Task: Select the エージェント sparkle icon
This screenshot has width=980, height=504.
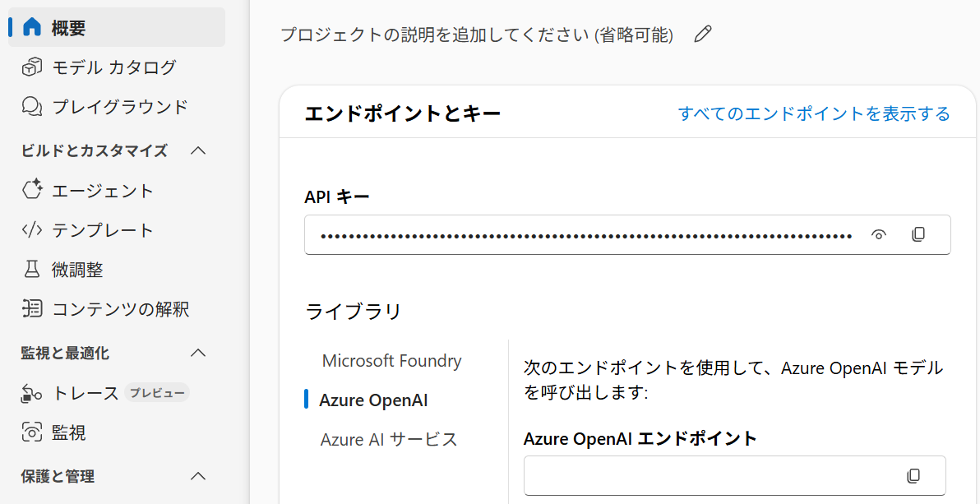Action: click(32, 190)
